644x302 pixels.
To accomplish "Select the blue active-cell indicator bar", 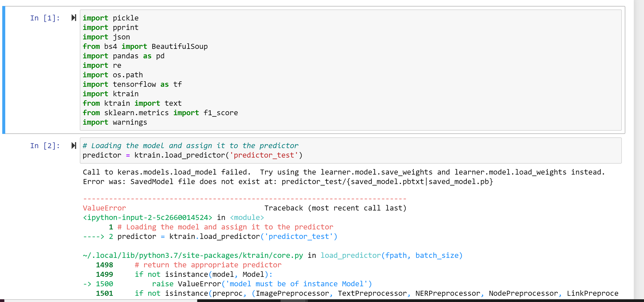I will coord(3,70).
